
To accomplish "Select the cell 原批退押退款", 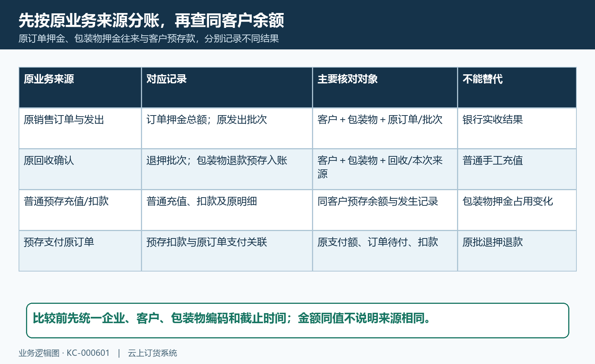I will pyautogui.click(x=517, y=251).
